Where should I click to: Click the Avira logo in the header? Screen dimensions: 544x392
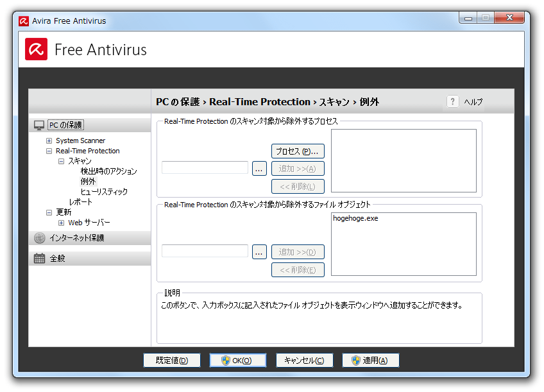pyautogui.click(x=36, y=49)
